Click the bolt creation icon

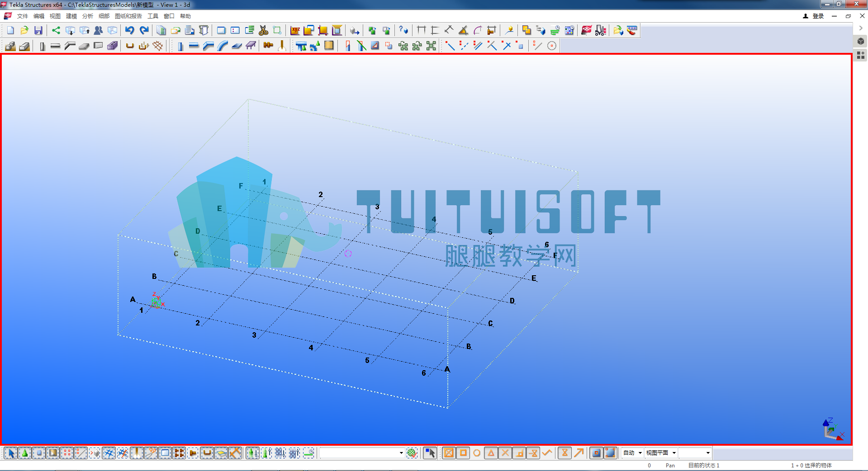pyautogui.click(x=268, y=46)
